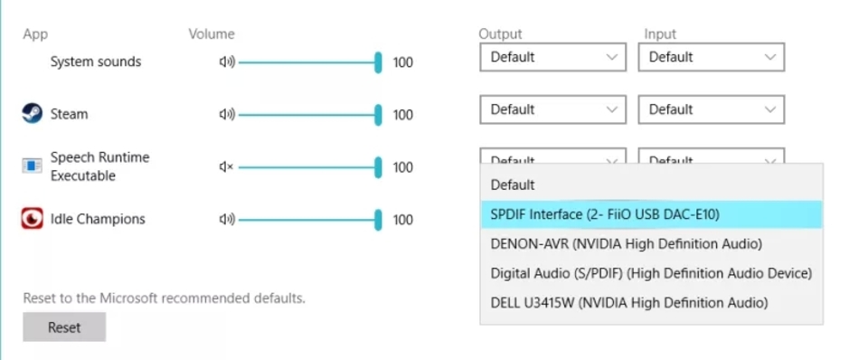Click the Steam app icon
The image size is (868, 360).
point(33,114)
